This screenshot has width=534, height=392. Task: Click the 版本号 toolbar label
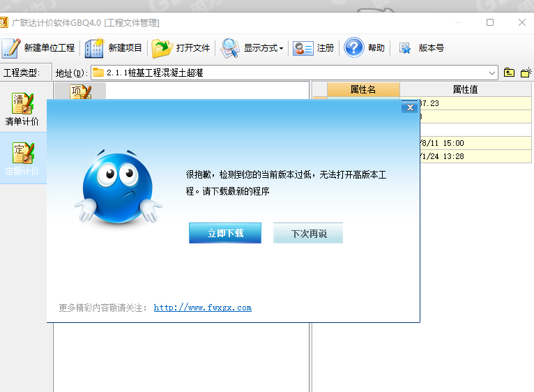[x=431, y=48]
